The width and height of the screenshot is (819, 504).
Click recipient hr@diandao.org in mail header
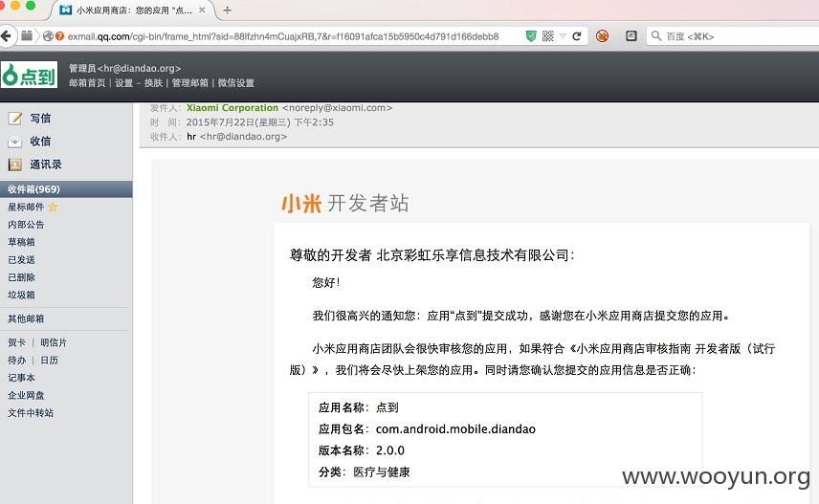pos(243,137)
